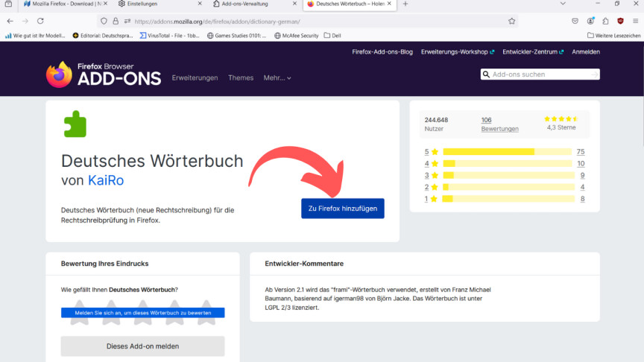644x362 pixels.
Task: Open Wie gut ist Ihr Modell bookmark
Action: click(x=35, y=36)
